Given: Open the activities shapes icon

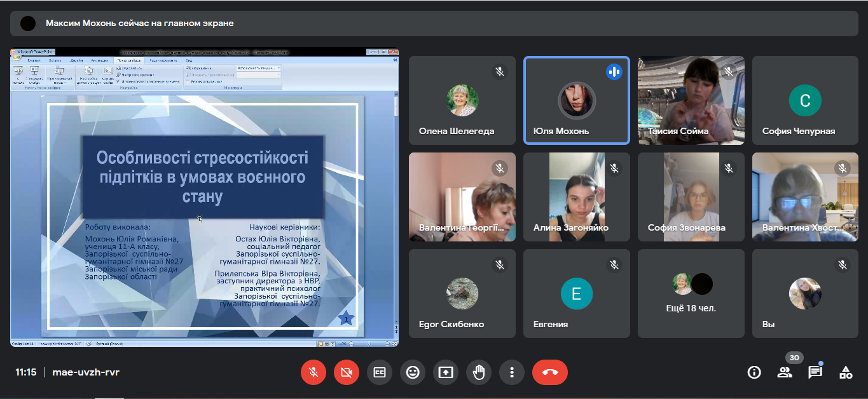Looking at the screenshot, I should tap(846, 373).
